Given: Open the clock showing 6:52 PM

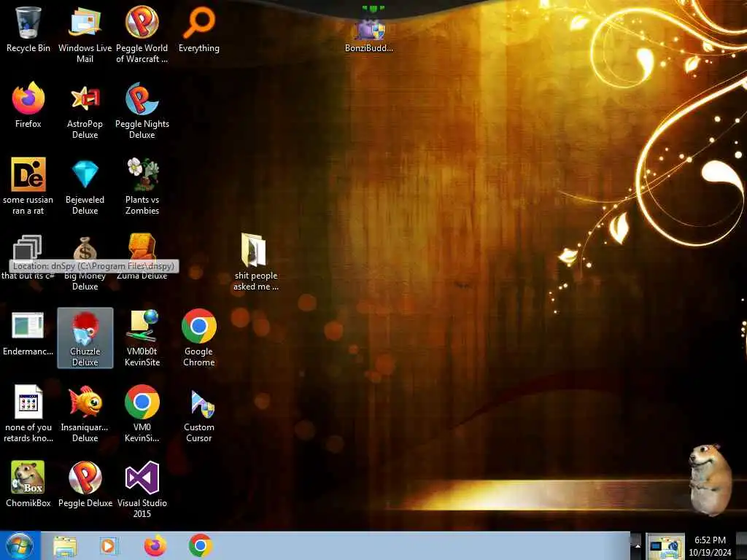Looking at the screenshot, I should point(710,545).
